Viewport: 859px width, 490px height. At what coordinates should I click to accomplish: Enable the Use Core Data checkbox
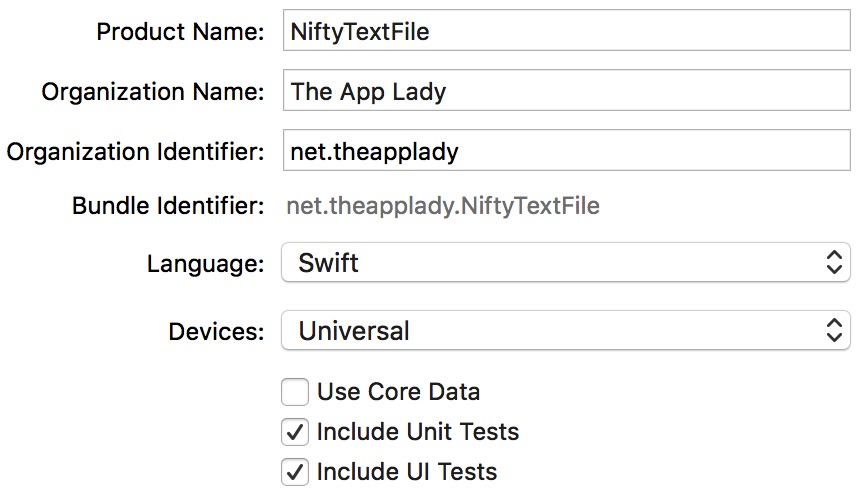tap(295, 392)
